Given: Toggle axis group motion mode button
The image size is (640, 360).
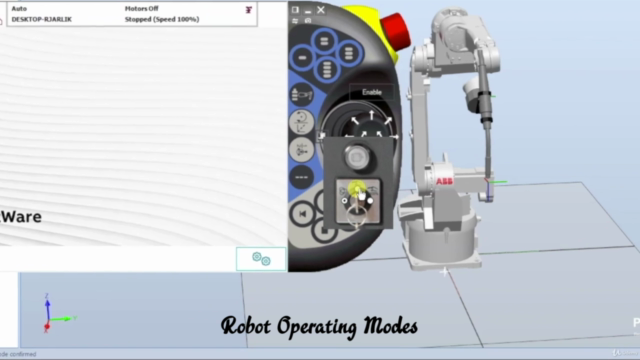Looking at the screenshot, I should [302, 149].
